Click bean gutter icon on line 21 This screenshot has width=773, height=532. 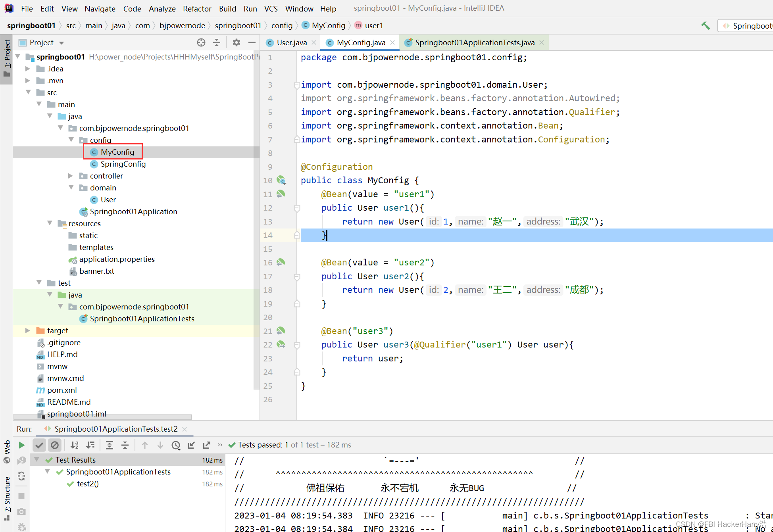click(x=281, y=330)
